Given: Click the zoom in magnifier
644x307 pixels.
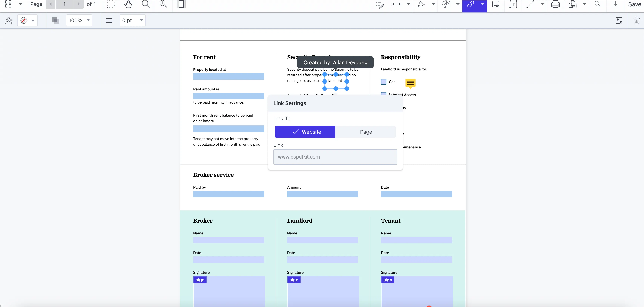Looking at the screenshot, I should tap(163, 4).
